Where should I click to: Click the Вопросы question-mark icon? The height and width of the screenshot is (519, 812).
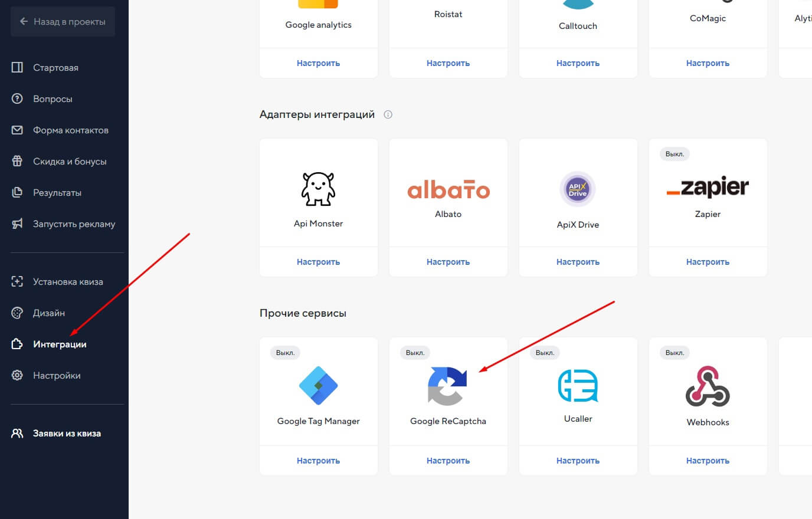(x=17, y=98)
